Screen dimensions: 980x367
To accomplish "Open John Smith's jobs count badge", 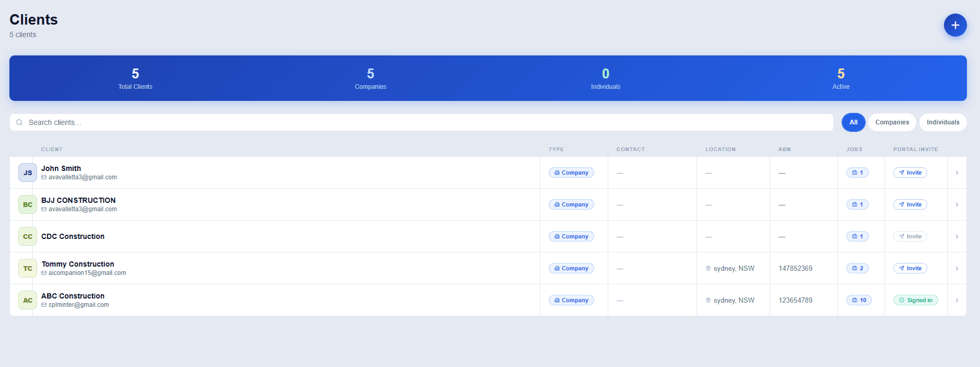I will click(x=857, y=173).
